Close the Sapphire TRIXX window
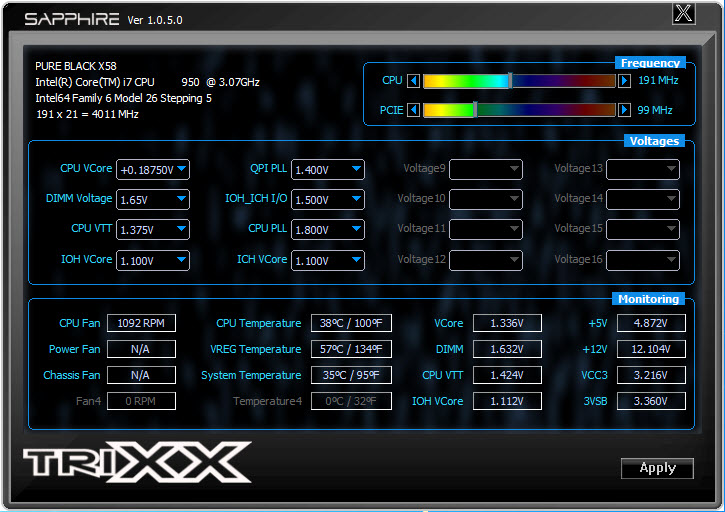725x512 pixels. [x=683, y=13]
